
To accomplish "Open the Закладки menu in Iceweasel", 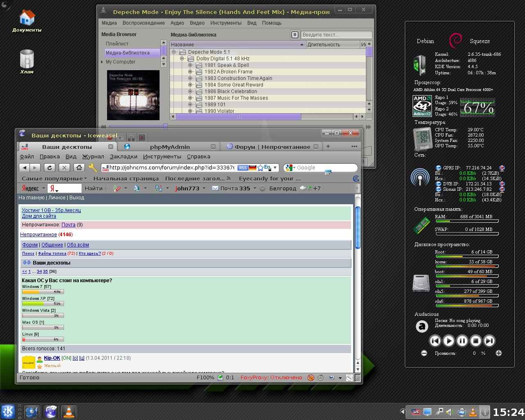I will [123, 156].
